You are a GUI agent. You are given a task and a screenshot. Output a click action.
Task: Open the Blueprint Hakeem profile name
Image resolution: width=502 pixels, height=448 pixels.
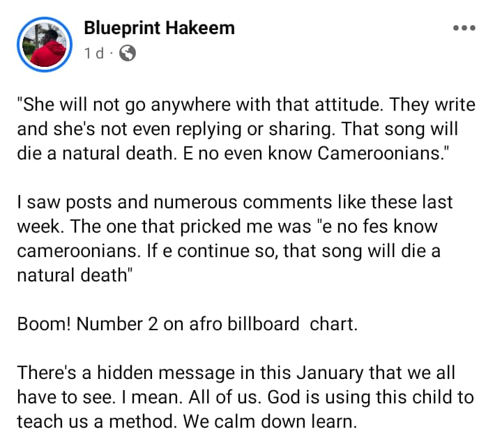160,28
